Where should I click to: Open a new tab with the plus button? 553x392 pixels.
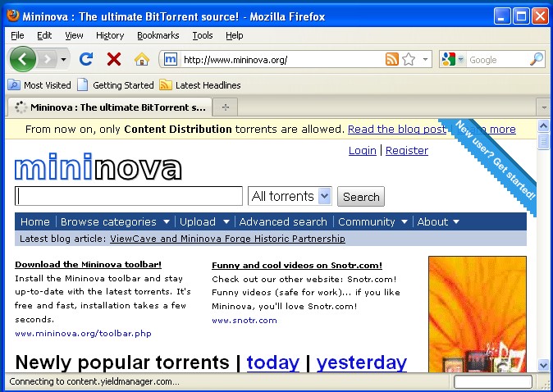pos(226,107)
